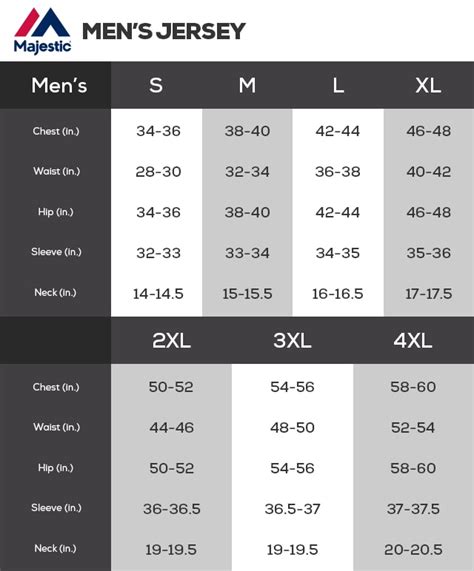Click large sleeve value 34-35
Screen dimensions: 474x571
[x=338, y=253]
